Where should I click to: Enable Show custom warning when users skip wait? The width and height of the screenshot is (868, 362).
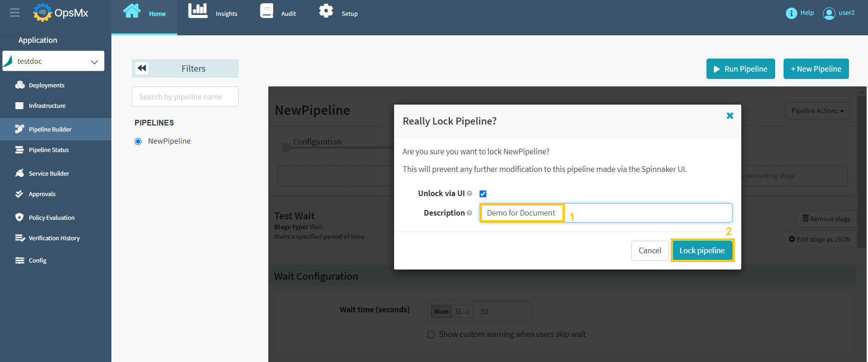pyautogui.click(x=431, y=334)
